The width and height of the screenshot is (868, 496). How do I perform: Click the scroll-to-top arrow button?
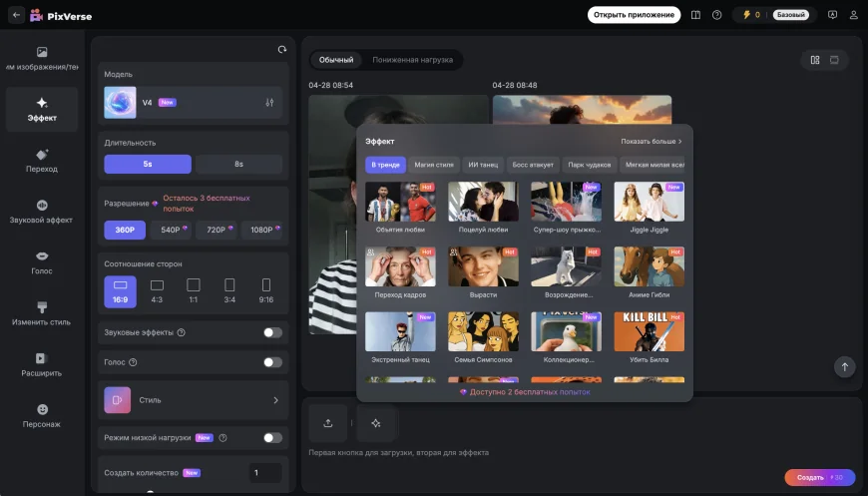pyautogui.click(x=844, y=367)
